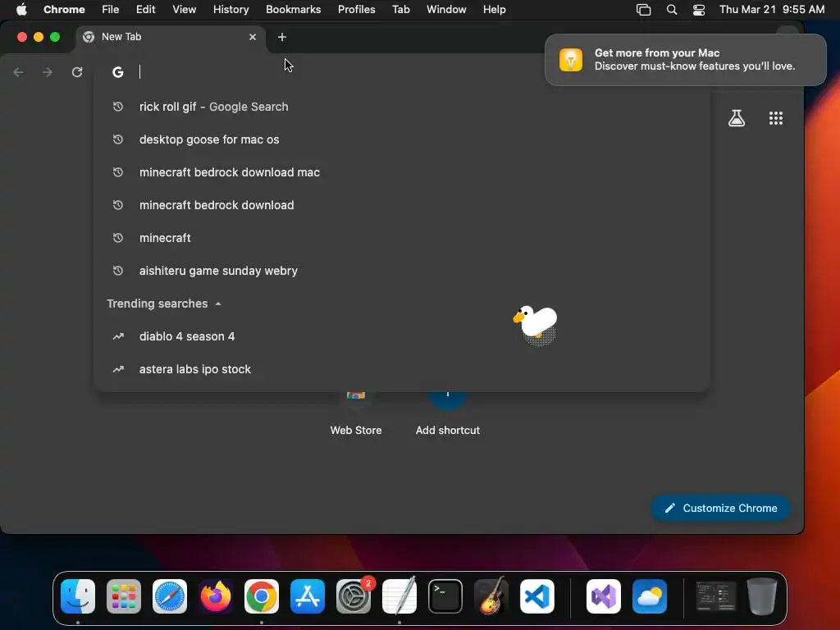This screenshot has height=630, width=840.
Task: Open the Chrome application menu
Action: 64,10
